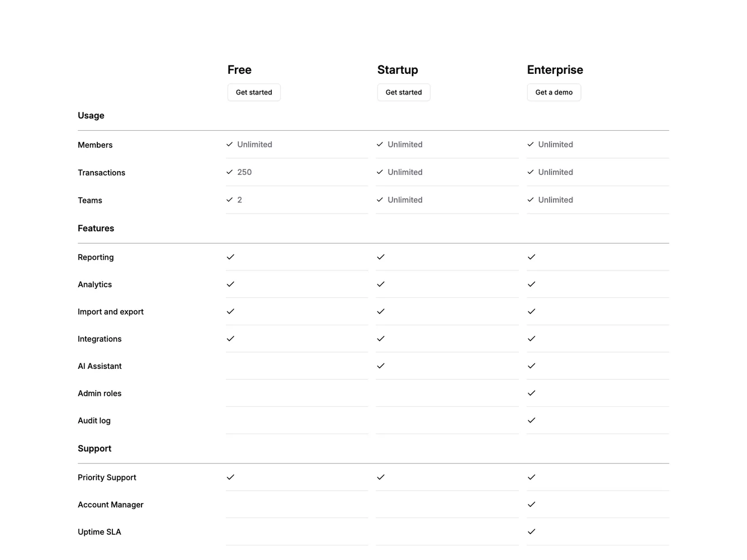The height and width of the screenshot is (560, 747).
Task: Click Get started under the Startup plan
Action: point(404,92)
